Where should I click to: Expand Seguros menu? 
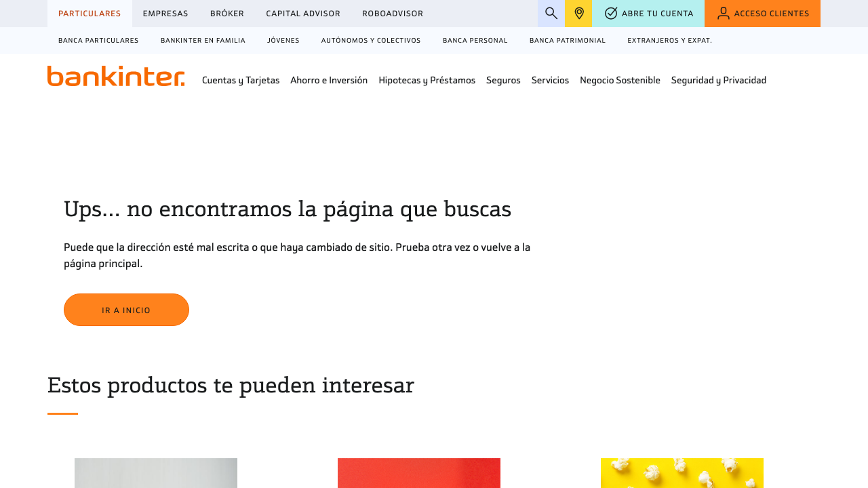503,80
